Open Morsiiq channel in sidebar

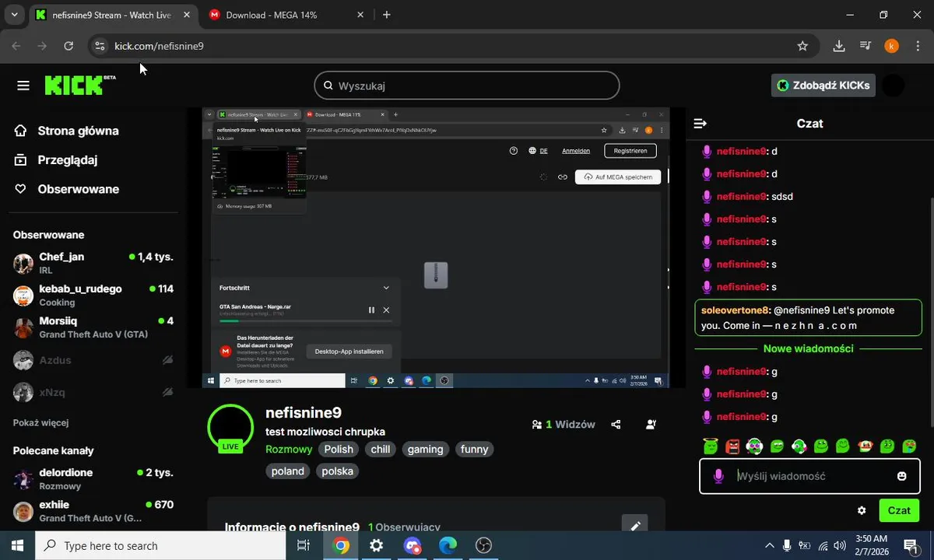[93, 327]
